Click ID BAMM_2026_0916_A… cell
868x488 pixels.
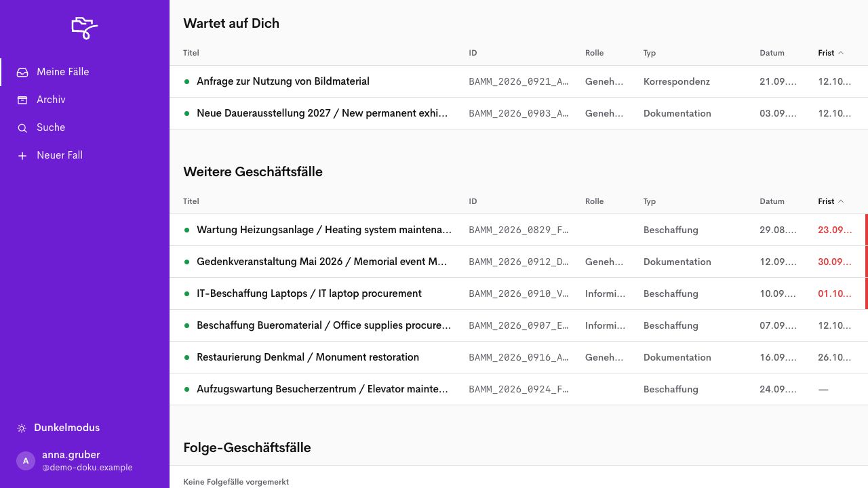[519, 357]
